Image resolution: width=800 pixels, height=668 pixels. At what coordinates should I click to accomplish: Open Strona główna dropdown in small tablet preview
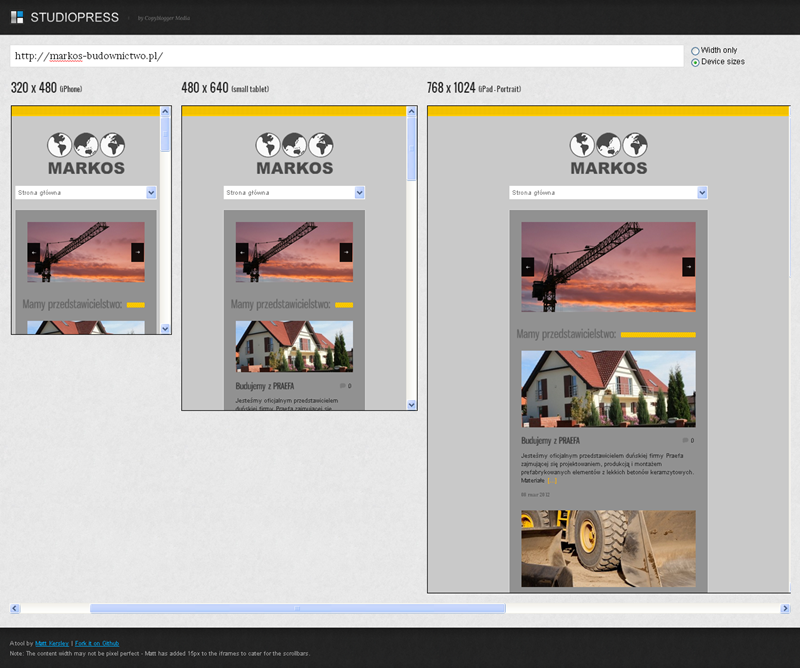[x=294, y=192]
